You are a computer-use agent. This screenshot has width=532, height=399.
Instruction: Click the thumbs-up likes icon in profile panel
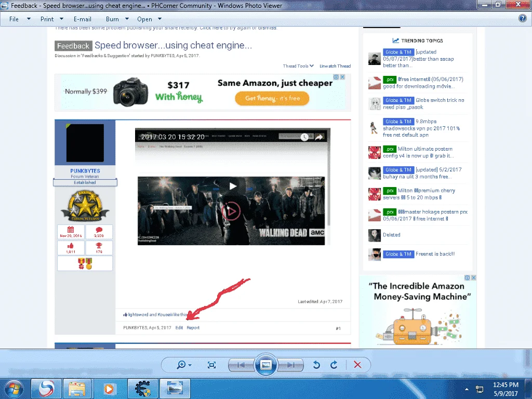click(x=71, y=246)
